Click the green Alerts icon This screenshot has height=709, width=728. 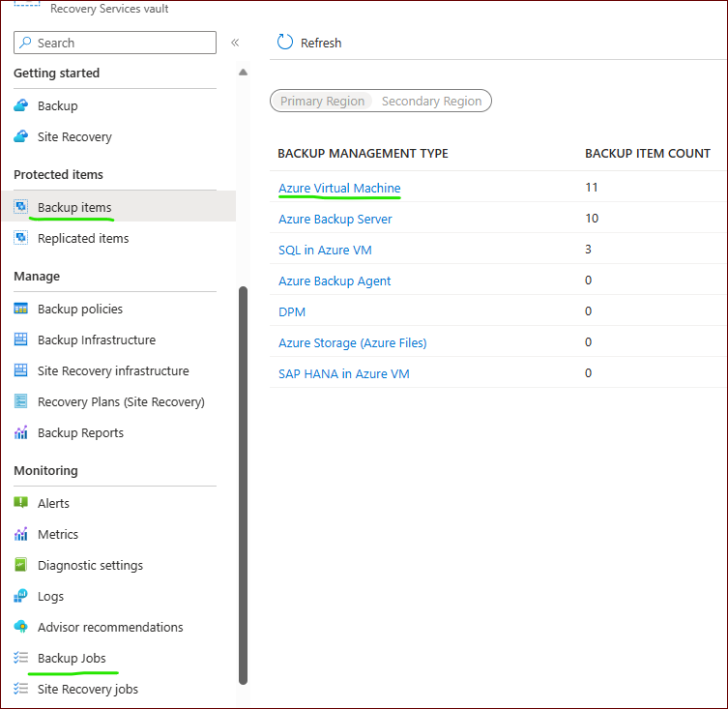tap(21, 502)
